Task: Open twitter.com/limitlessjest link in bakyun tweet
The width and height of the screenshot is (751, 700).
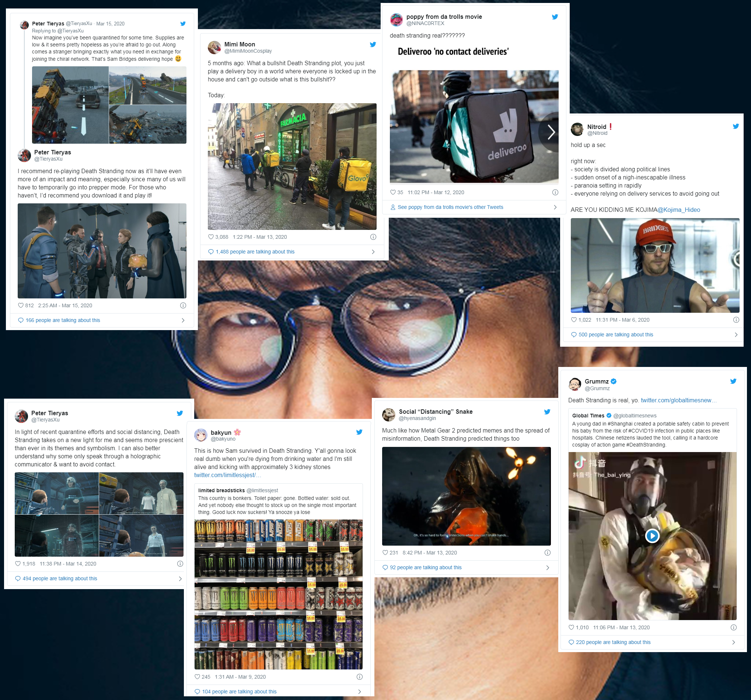Action: [x=227, y=475]
